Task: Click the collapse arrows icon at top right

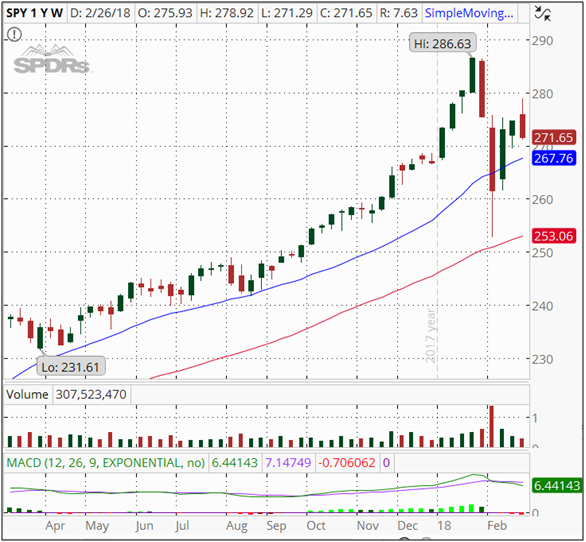Action: tap(542, 13)
